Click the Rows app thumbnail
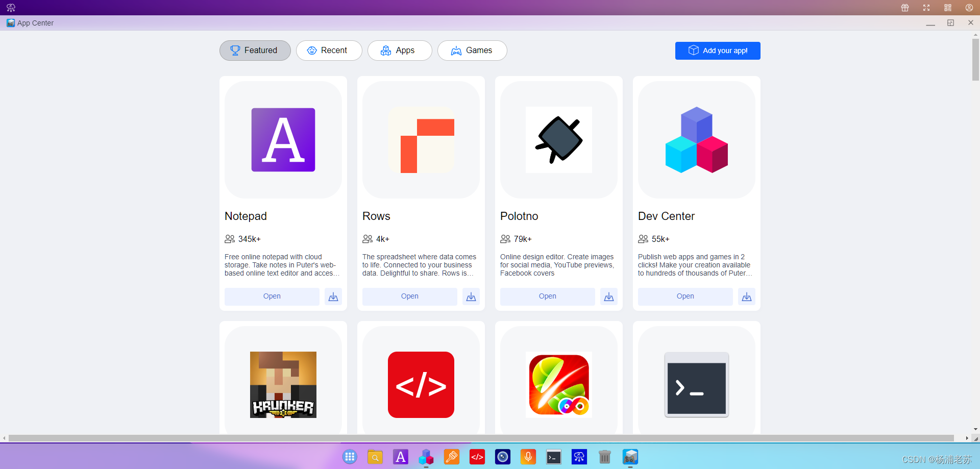Screen dimensions: 980x469 (x=421, y=140)
